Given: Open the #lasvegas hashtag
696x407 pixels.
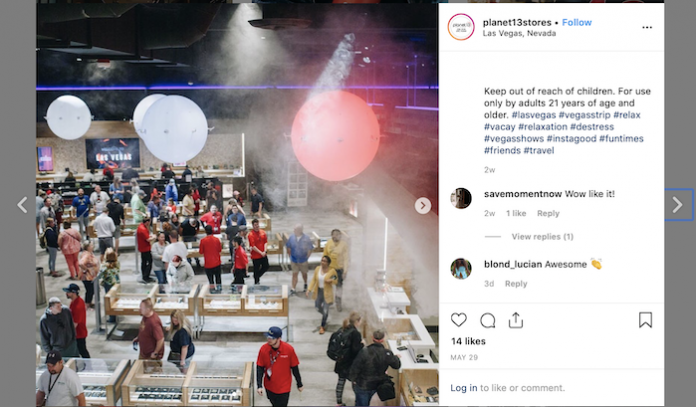Looking at the screenshot, I should [x=534, y=115].
